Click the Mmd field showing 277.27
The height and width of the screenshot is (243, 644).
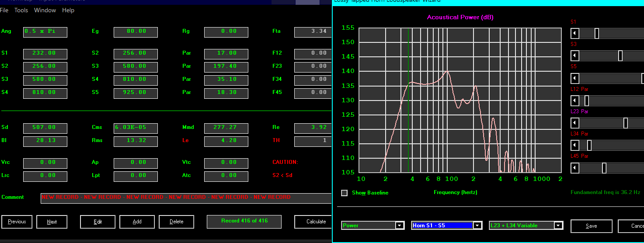click(226, 128)
